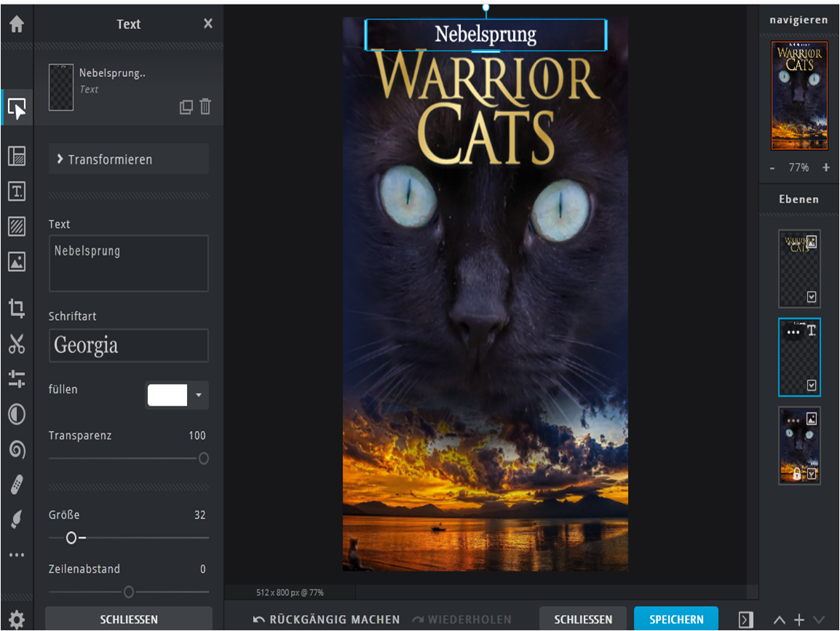The image size is (840, 631).
Task: Add a new layer with bottom plus
Action: pos(799,620)
